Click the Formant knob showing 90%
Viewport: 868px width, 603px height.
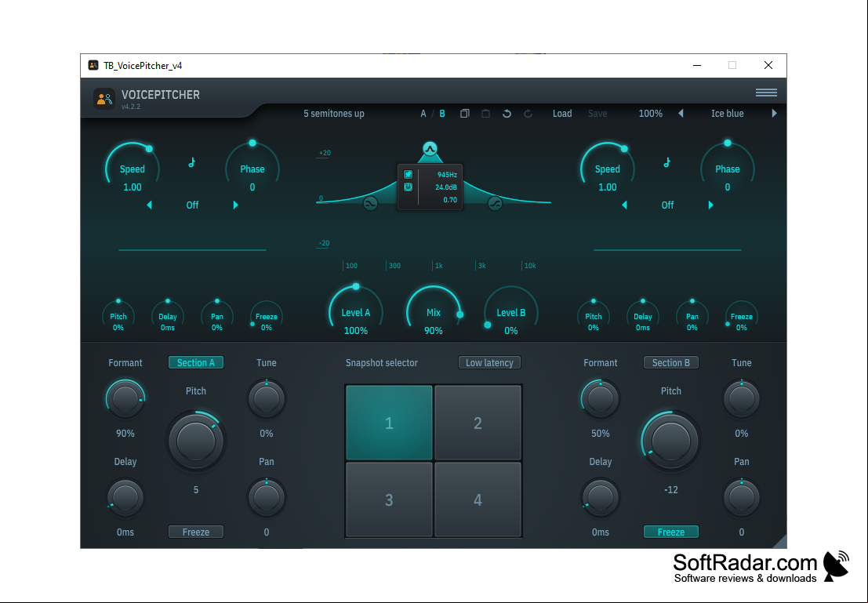click(125, 398)
